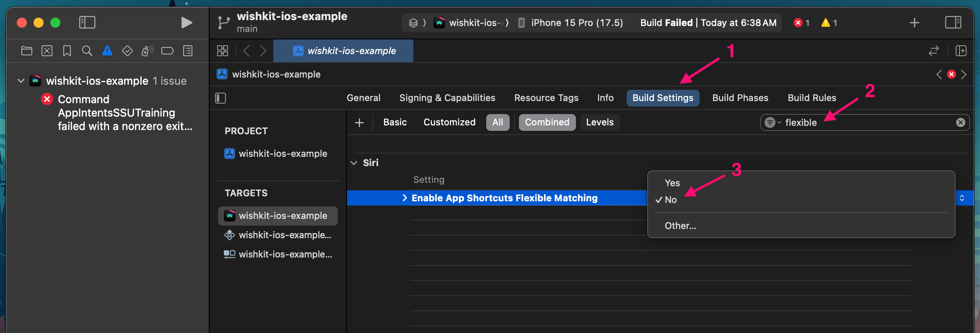Select the wishkit-ios-example app target

tap(277, 216)
